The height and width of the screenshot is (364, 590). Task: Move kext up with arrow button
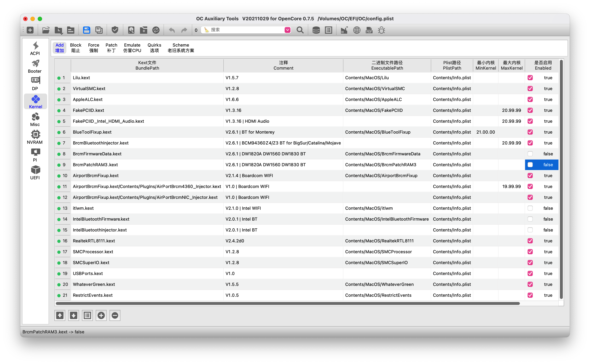(x=60, y=315)
